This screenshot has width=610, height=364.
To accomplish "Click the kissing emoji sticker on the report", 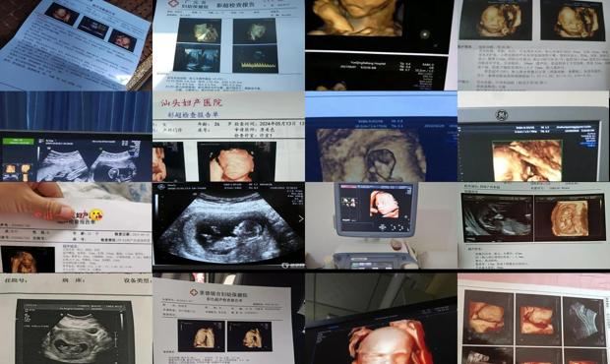I will coord(96,215).
